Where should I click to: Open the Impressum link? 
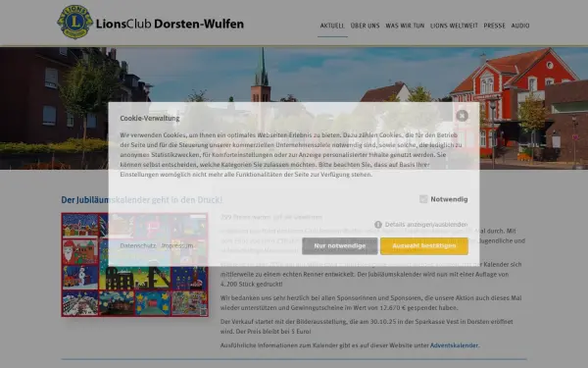[x=177, y=245]
